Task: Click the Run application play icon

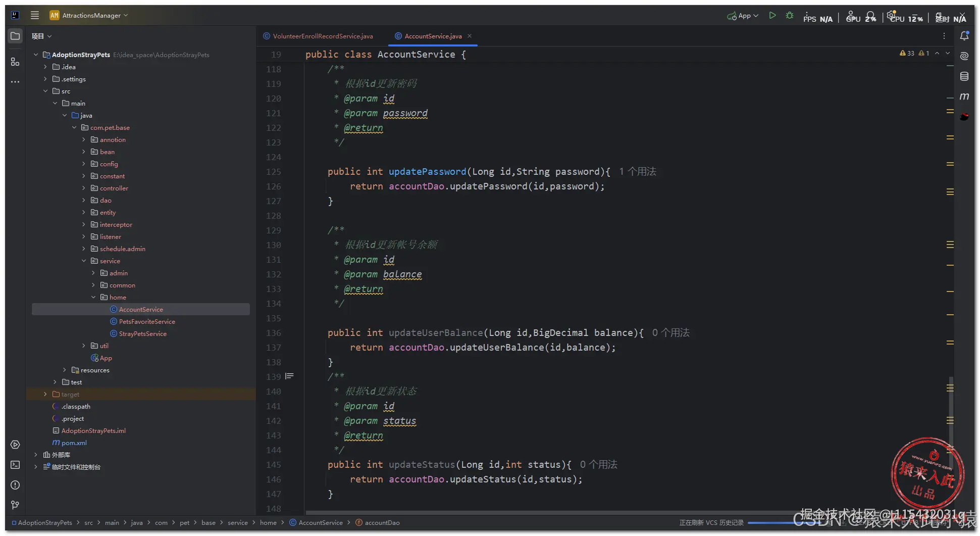Action: tap(772, 16)
